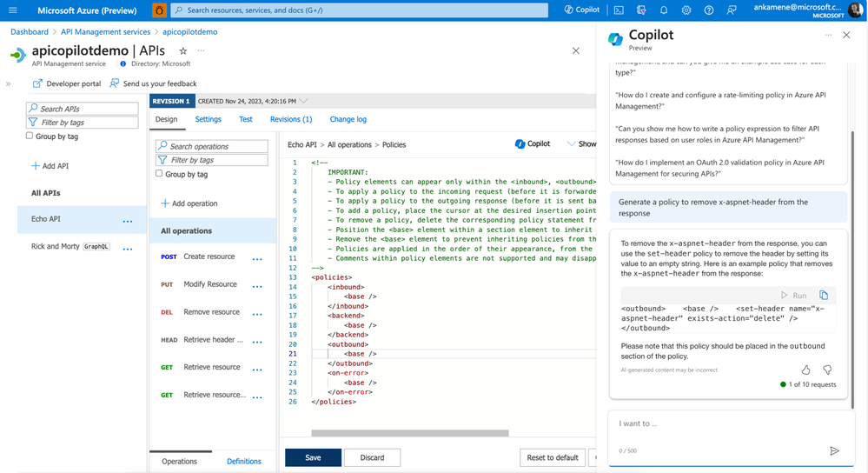
Task: Click the operations Filter by tags field
Action: point(212,160)
